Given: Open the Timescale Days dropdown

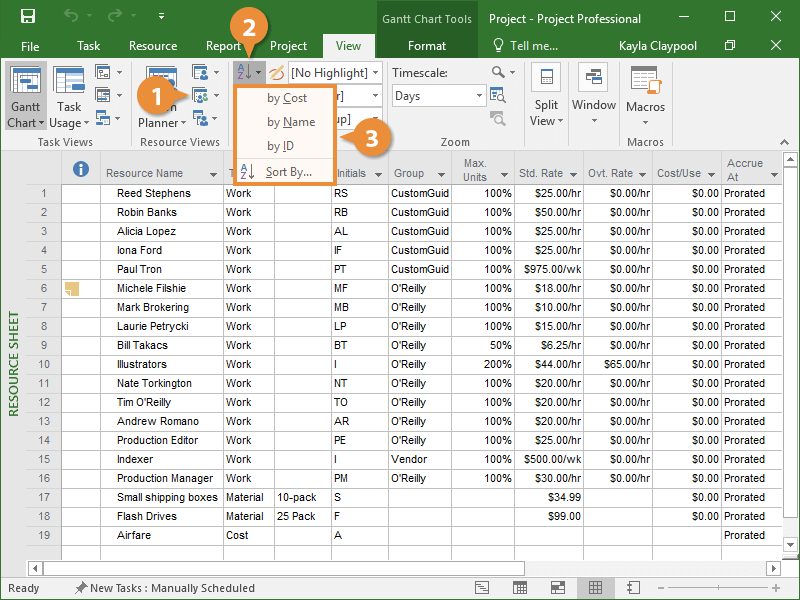Looking at the screenshot, I should coord(480,96).
